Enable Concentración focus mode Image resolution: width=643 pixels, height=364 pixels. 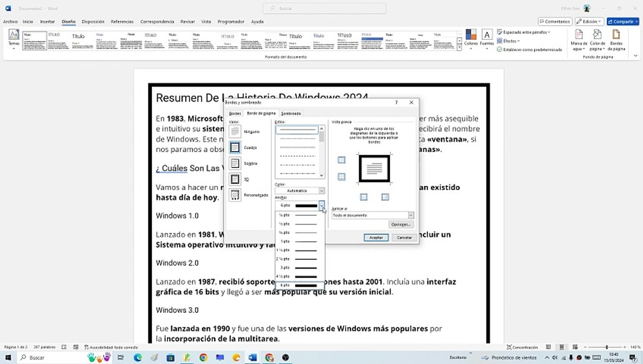(522, 347)
